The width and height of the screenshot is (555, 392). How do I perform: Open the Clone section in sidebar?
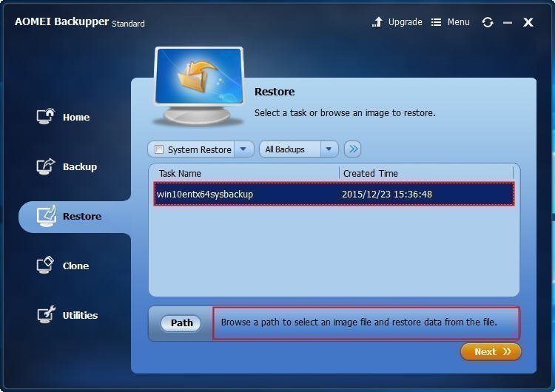(x=63, y=266)
